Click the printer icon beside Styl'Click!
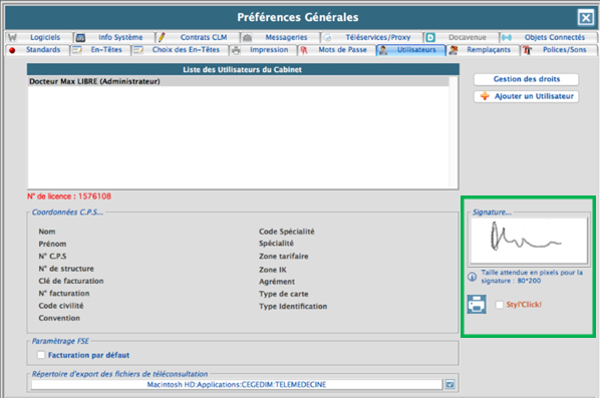600x398 pixels. pos(476,304)
